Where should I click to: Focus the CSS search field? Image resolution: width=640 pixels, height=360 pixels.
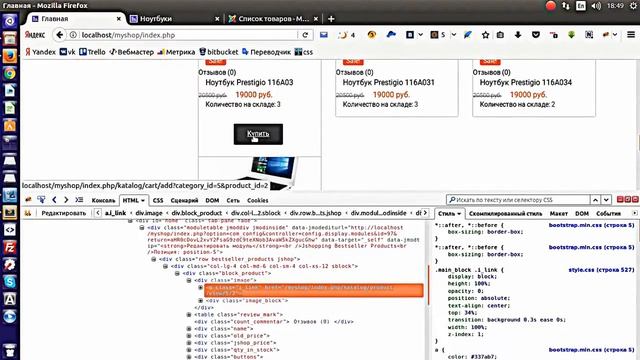pos(518,200)
